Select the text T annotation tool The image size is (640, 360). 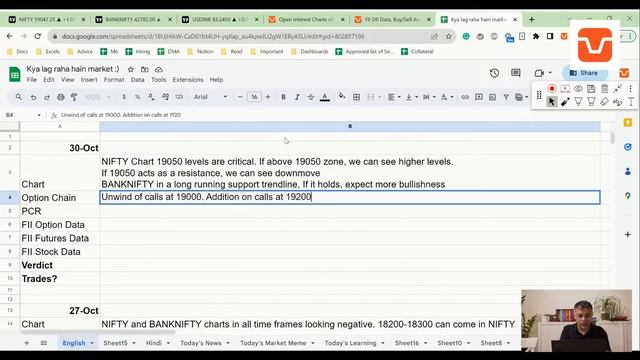(x=631, y=102)
